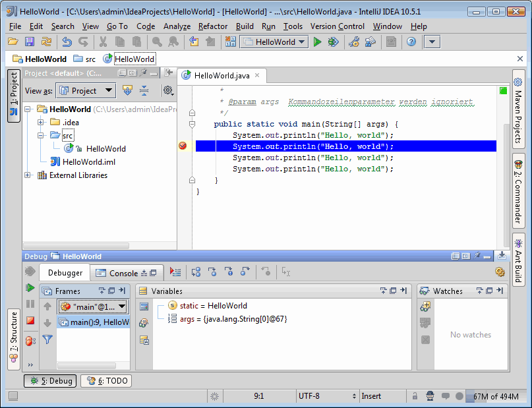Stop the debug session red square
This screenshot has height=408, width=532.
30,320
